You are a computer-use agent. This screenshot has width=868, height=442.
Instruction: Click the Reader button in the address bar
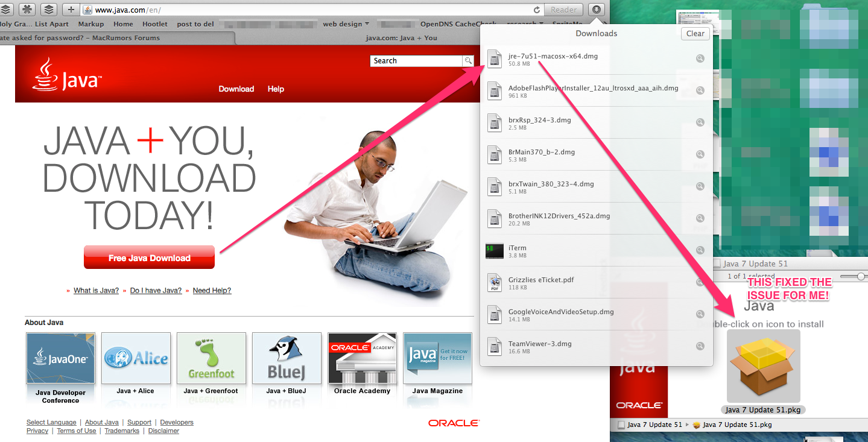564,10
